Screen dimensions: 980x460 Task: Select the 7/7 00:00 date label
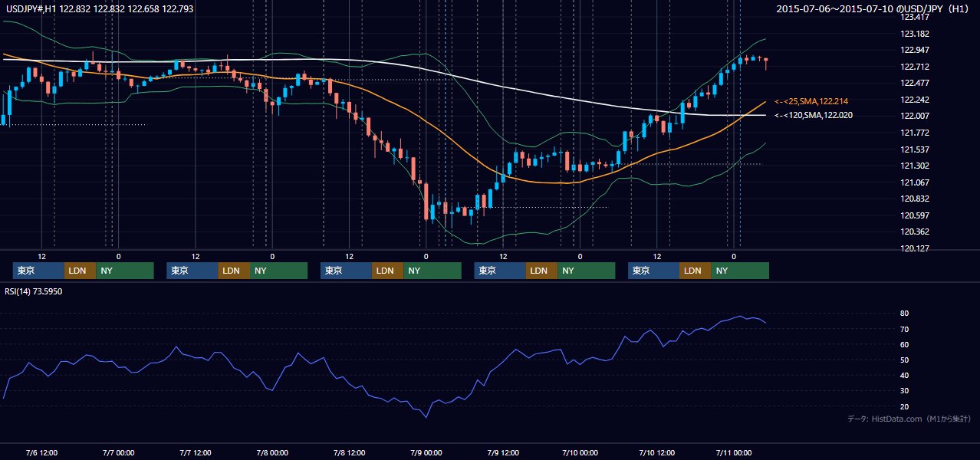point(118,452)
